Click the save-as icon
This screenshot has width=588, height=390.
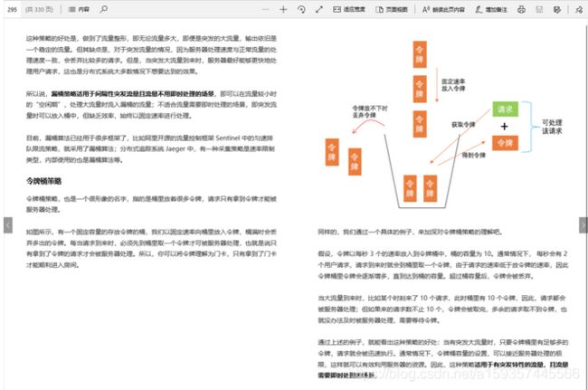pos(557,9)
